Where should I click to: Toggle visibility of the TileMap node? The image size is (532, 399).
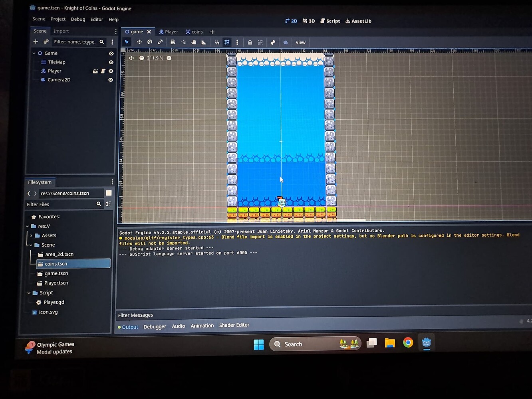coord(111,62)
